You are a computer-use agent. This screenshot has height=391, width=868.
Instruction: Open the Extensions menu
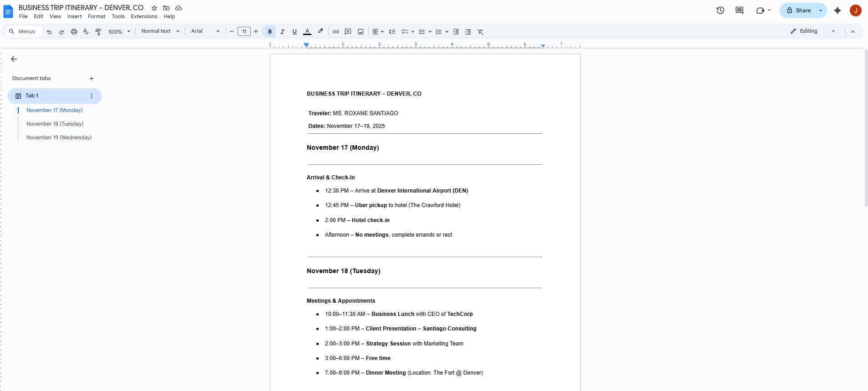(144, 16)
